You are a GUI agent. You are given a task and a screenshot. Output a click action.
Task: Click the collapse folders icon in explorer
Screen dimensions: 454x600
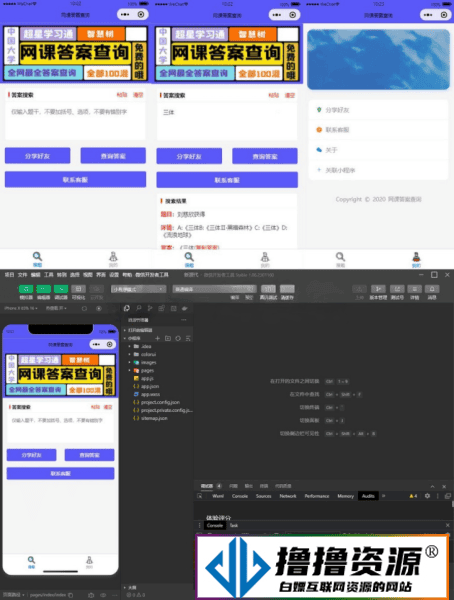coord(188,338)
